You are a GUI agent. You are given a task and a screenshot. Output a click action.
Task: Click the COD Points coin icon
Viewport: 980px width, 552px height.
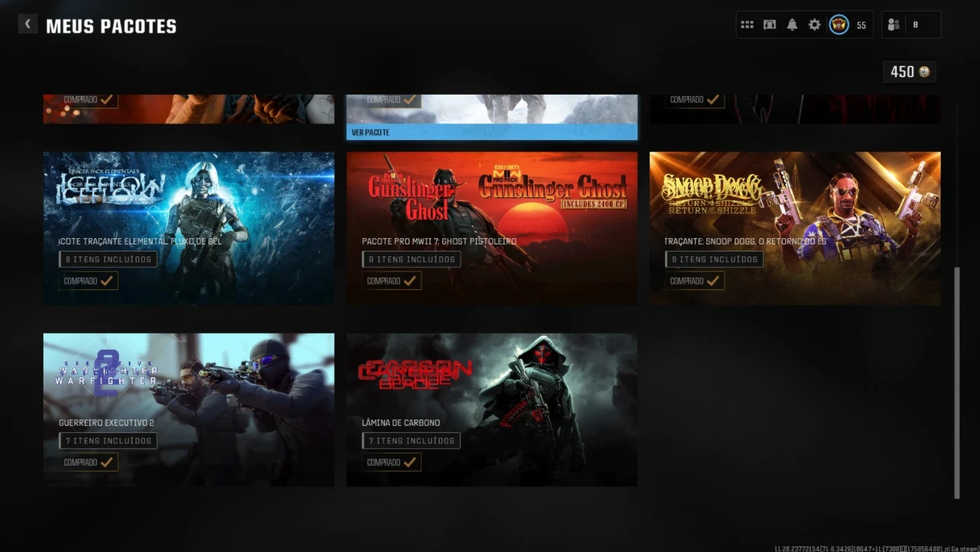[924, 71]
